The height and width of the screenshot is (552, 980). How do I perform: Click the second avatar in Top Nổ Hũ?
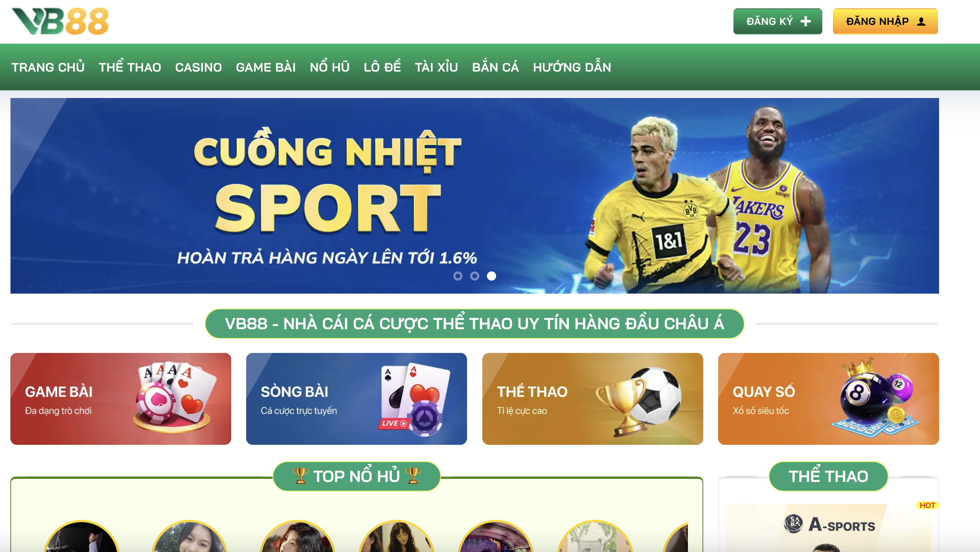tap(189, 537)
